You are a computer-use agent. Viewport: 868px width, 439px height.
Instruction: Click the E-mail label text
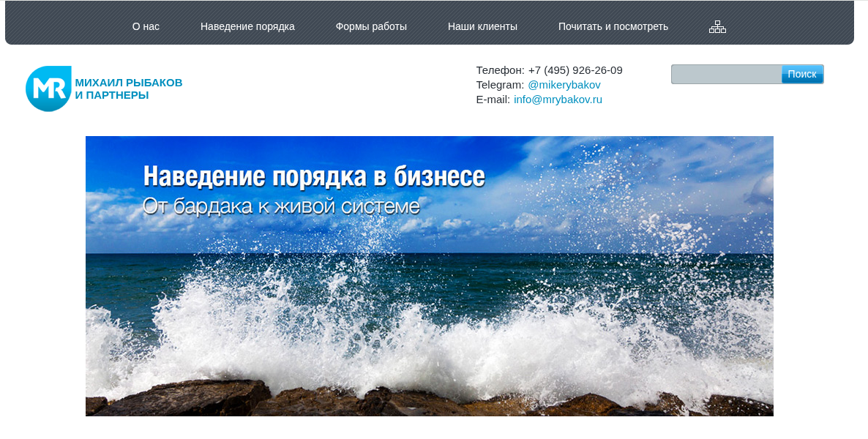[x=493, y=100]
